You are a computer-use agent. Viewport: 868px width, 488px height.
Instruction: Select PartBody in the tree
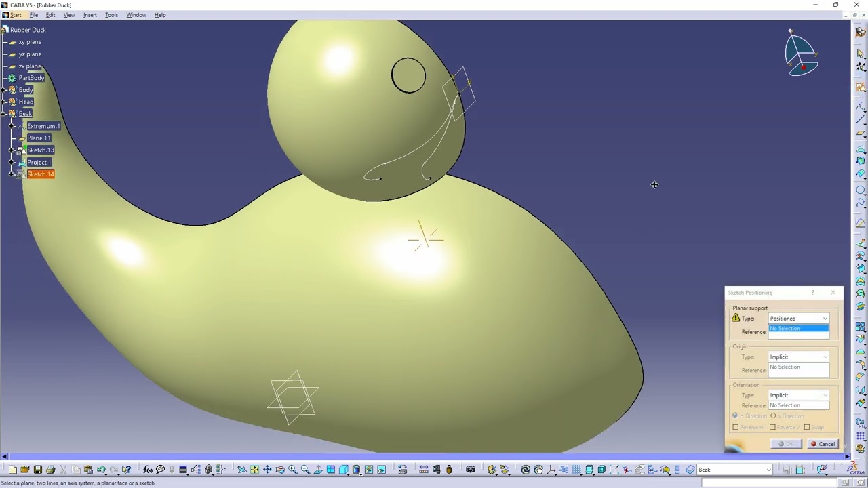pyautogui.click(x=31, y=78)
